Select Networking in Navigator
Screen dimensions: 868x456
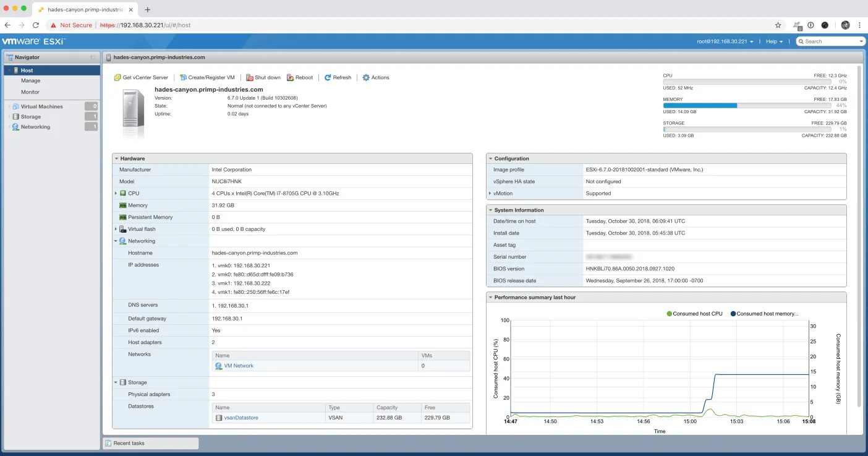[x=35, y=127]
